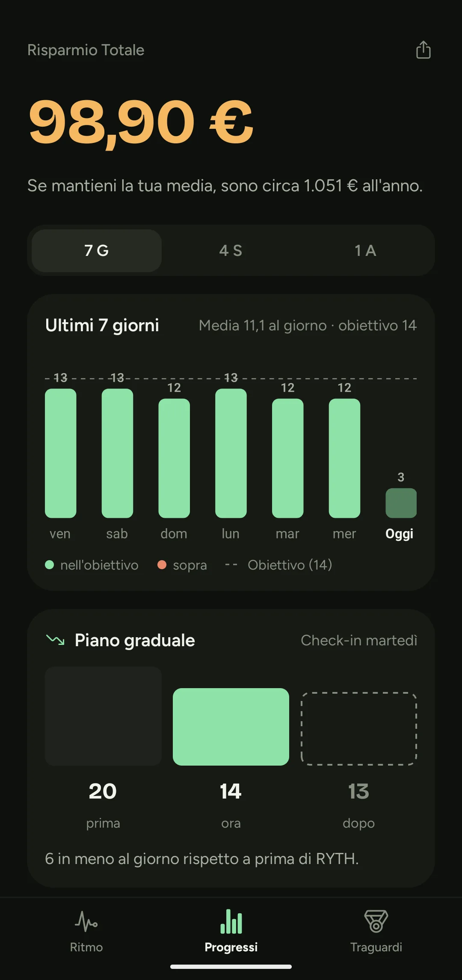Select the mer bar showing 12
462x980 pixels.
click(x=344, y=458)
